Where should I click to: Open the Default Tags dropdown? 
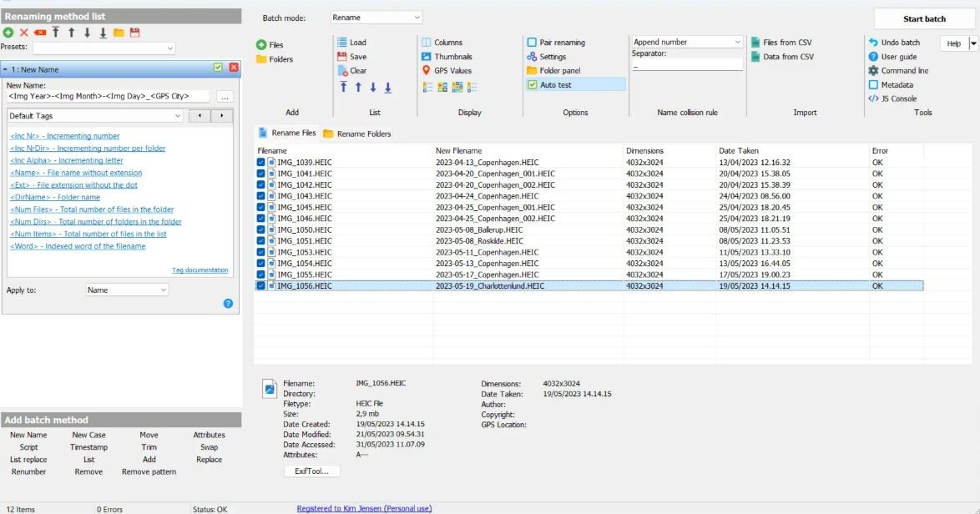95,116
